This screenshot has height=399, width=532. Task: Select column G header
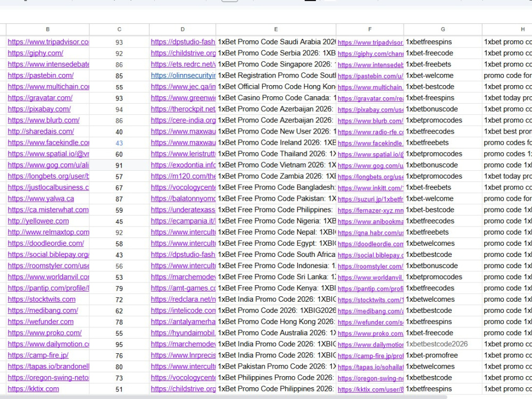click(443, 29)
